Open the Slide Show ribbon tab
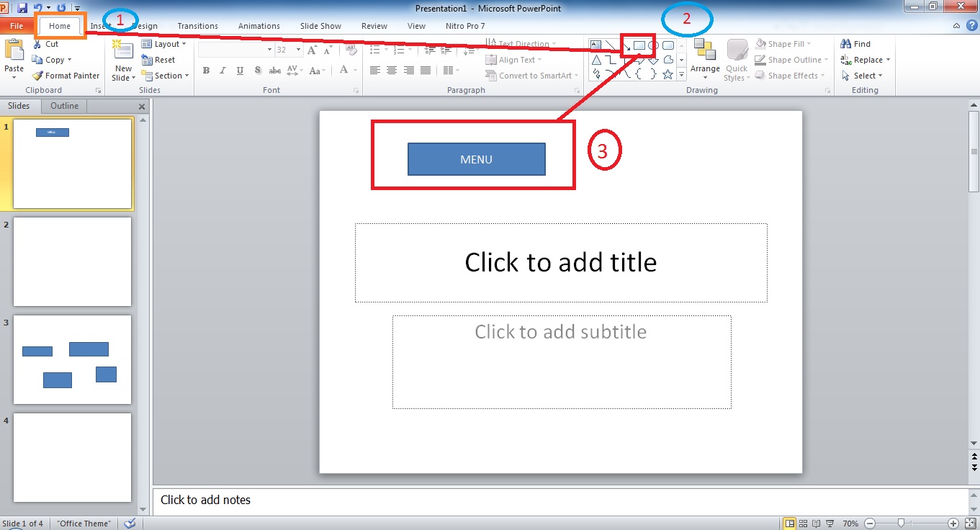 pos(320,26)
